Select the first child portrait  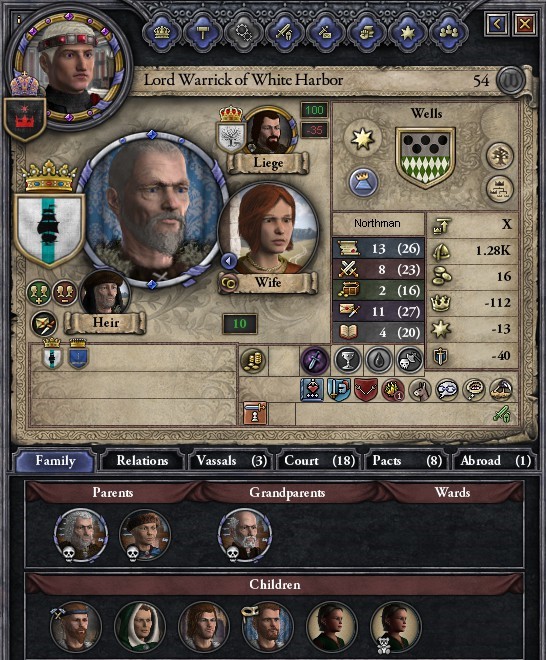pos(75,627)
